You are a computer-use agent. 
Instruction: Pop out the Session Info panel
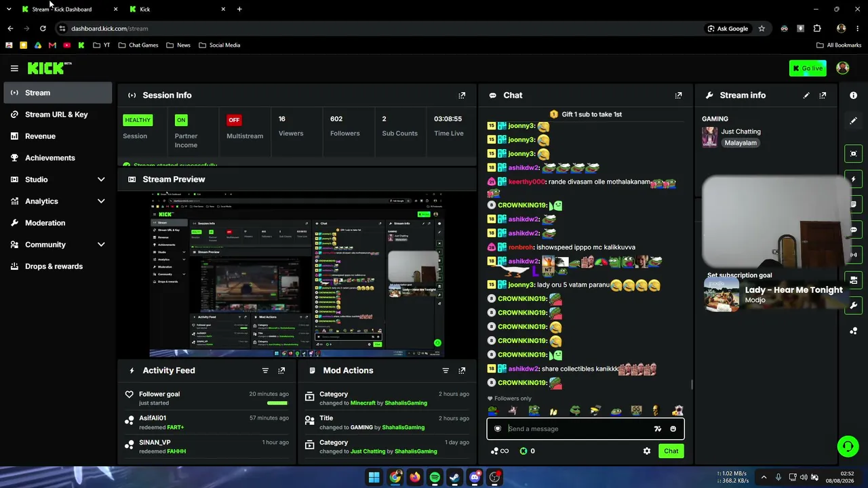(462, 96)
